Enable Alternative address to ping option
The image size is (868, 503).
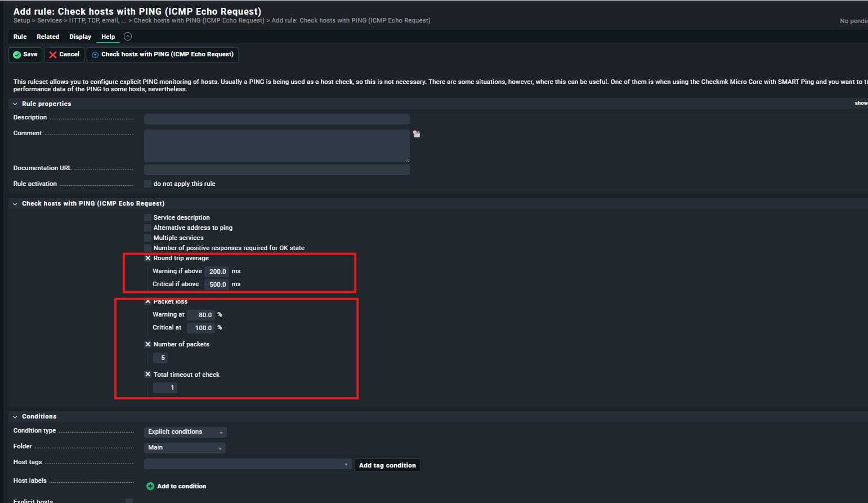click(147, 228)
